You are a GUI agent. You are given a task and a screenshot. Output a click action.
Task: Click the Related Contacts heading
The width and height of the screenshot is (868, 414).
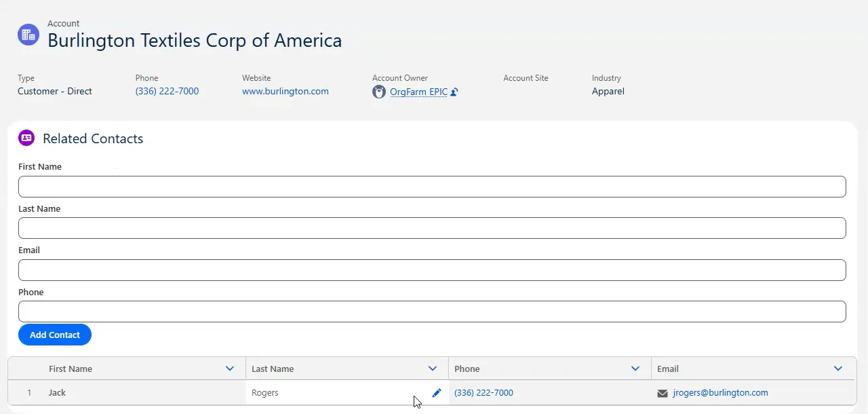[x=93, y=138]
